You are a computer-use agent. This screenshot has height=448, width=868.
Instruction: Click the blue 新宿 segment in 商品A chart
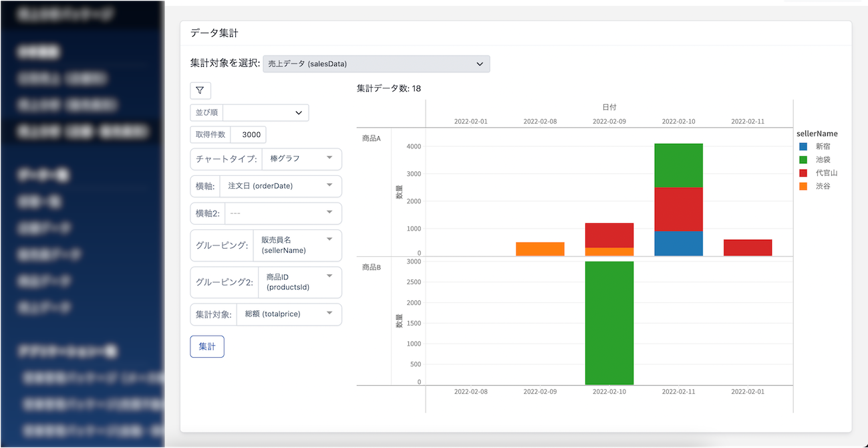(x=678, y=243)
